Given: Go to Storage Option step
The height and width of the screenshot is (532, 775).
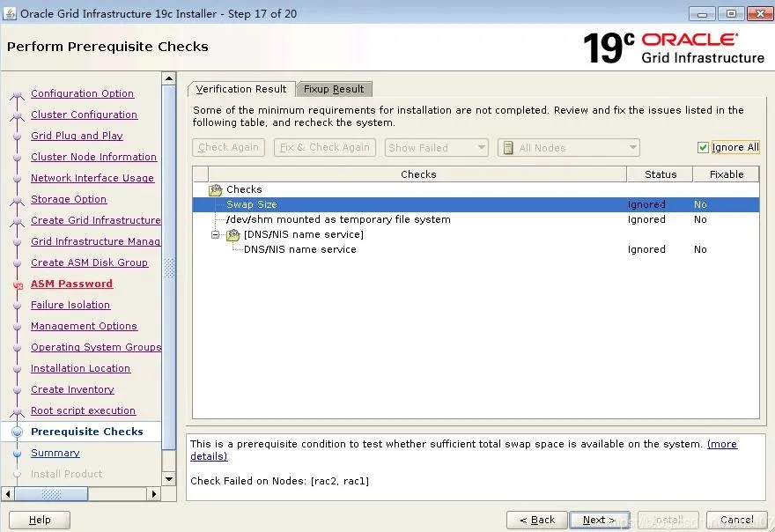Looking at the screenshot, I should [69, 199].
